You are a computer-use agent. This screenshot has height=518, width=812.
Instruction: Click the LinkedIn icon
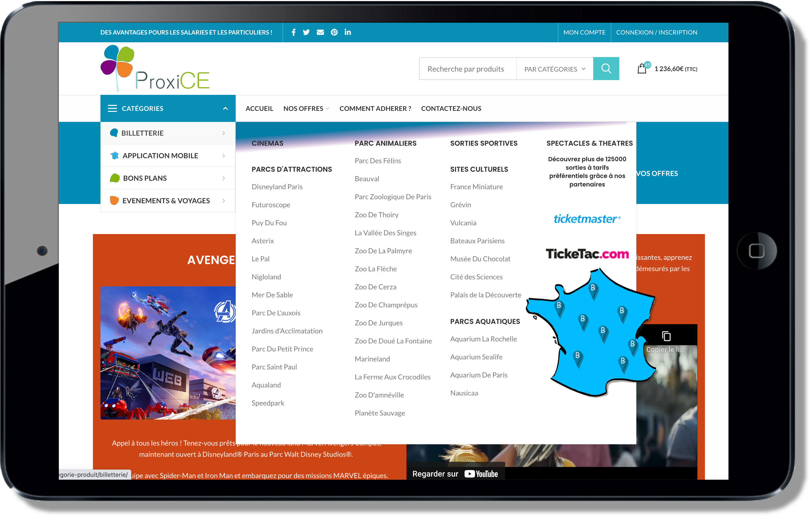348,32
